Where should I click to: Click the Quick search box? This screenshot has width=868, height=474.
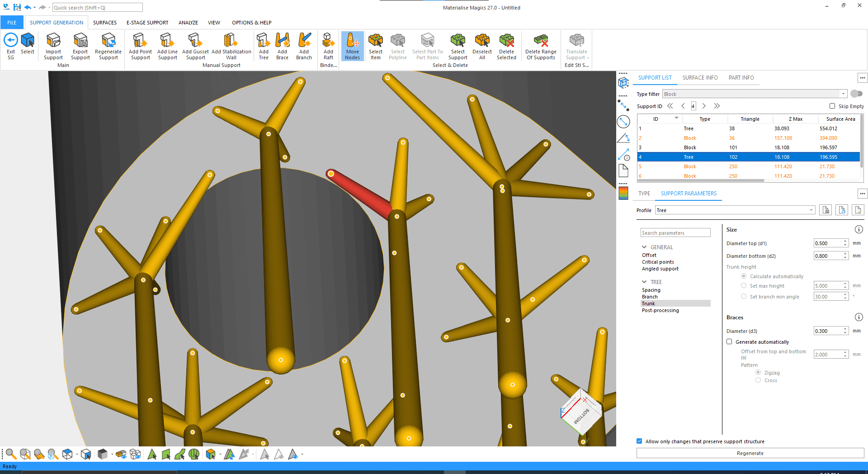[97, 7]
